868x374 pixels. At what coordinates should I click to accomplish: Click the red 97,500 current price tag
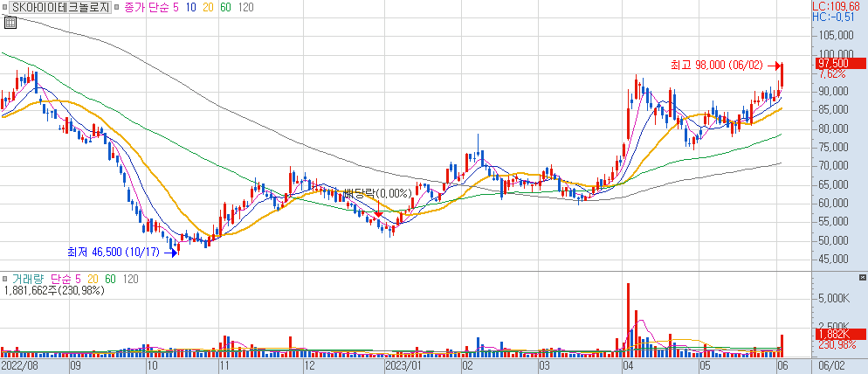point(841,64)
